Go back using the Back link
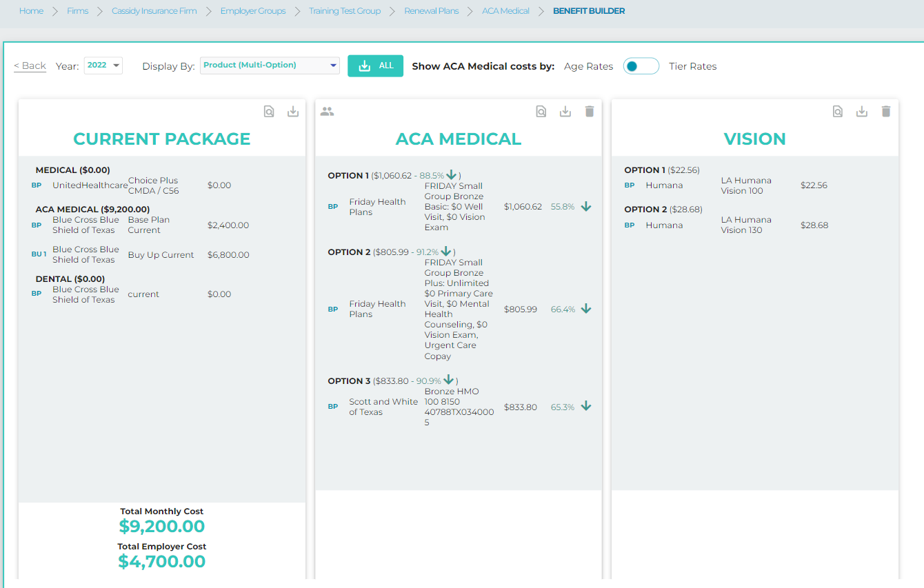Viewport: 924px width, 588px height. pyautogui.click(x=30, y=66)
